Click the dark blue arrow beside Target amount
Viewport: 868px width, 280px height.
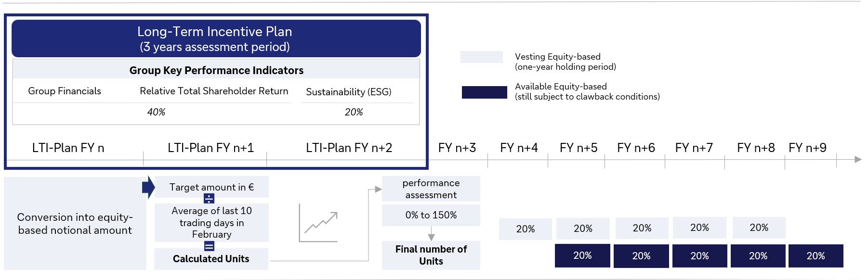pyautogui.click(x=148, y=187)
